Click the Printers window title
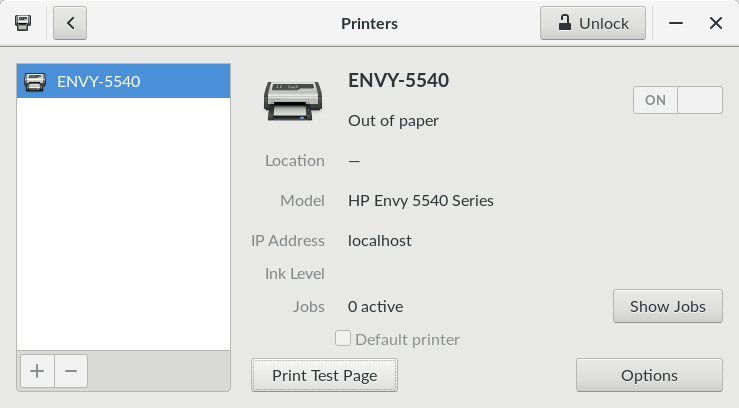Viewport: 739px width, 408px height. pos(370,24)
